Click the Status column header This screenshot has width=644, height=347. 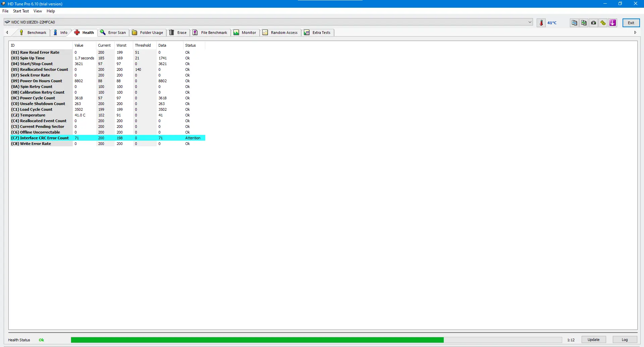194,45
